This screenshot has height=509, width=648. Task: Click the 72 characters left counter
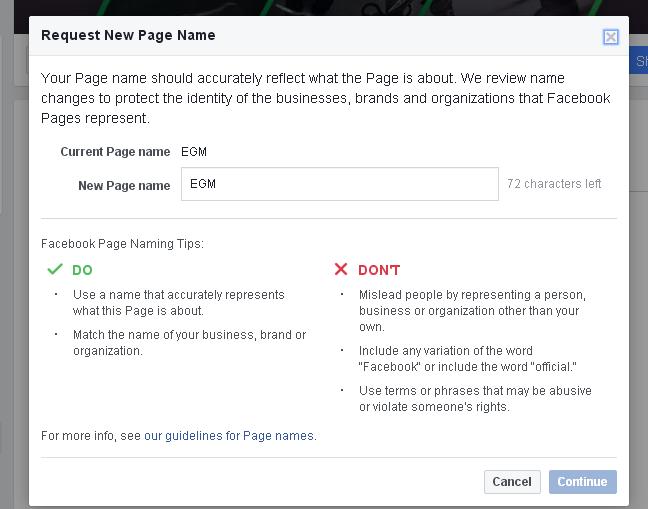click(x=554, y=184)
